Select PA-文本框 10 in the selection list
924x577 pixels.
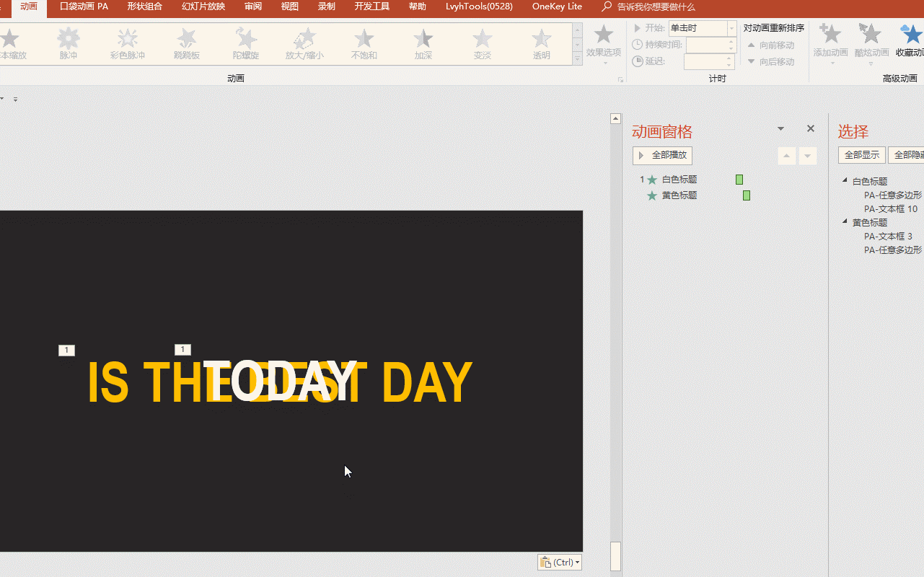(x=890, y=209)
